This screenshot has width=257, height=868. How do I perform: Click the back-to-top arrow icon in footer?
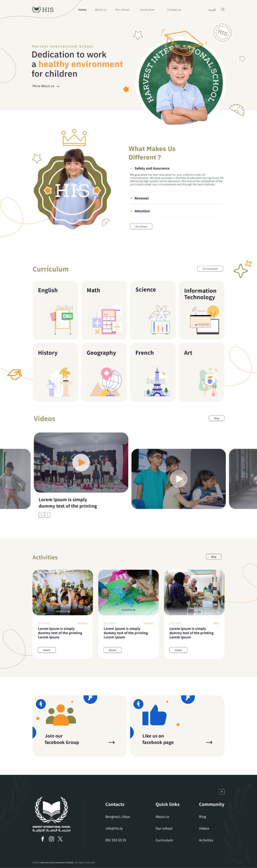pyautogui.click(x=222, y=792)
